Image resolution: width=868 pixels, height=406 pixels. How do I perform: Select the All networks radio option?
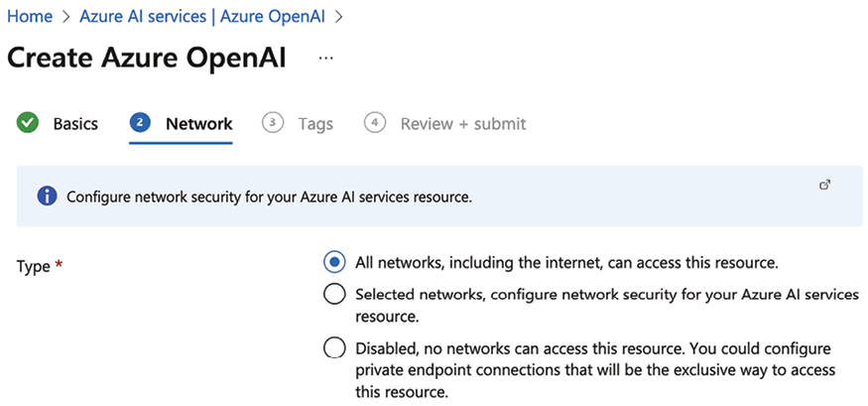tap(333, 262)
